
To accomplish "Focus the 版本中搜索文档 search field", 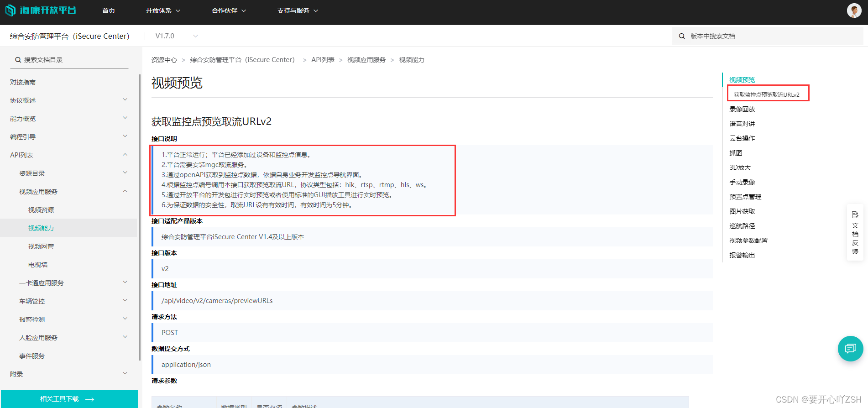I will click(x=767, y=36).
